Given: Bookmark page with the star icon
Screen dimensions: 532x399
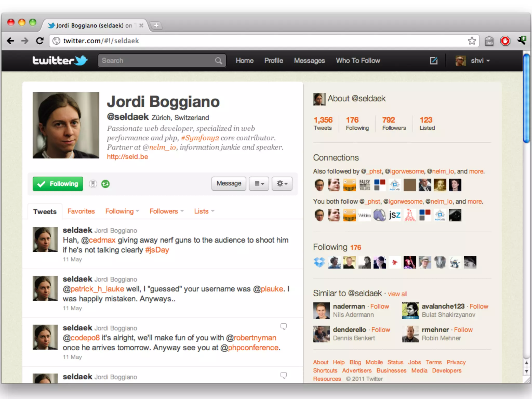Looking at the screenshot, I should [x=472, y=41].
